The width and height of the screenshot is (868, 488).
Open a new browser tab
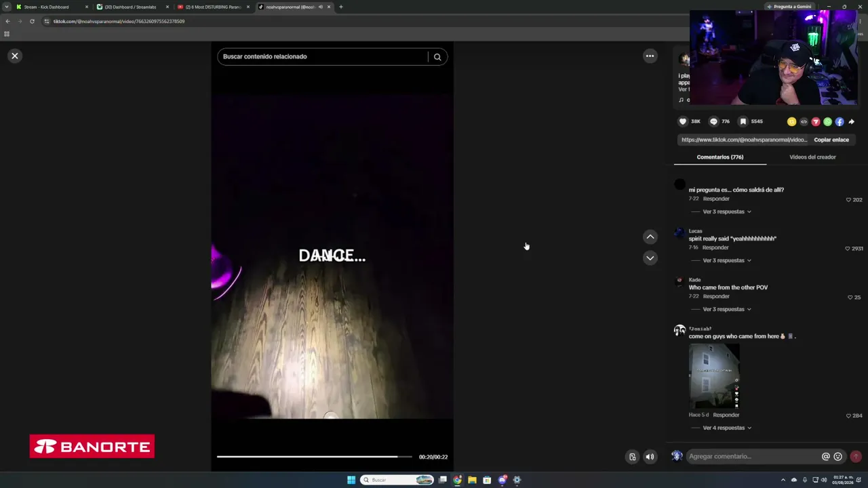pos(340,7)
